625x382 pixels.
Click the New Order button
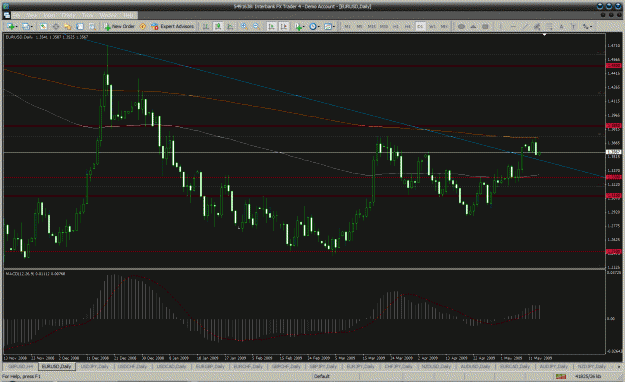click(x=119, y=26)
